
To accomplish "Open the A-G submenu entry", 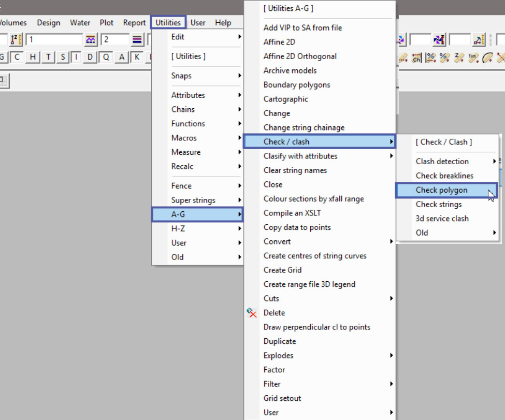I will click(x=197, y=214).
